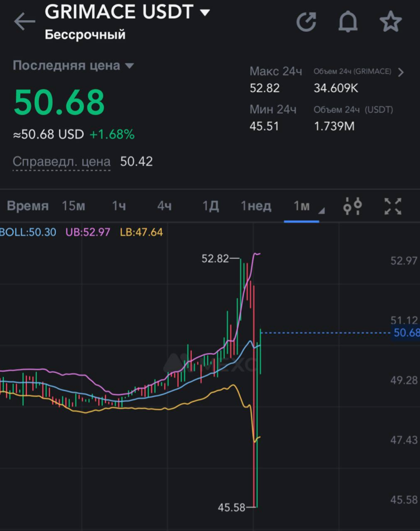Tap the ≈50.68 USD value
Image resolution: width=420 pixels, height=531 pixels.
[x=49, y=135]
